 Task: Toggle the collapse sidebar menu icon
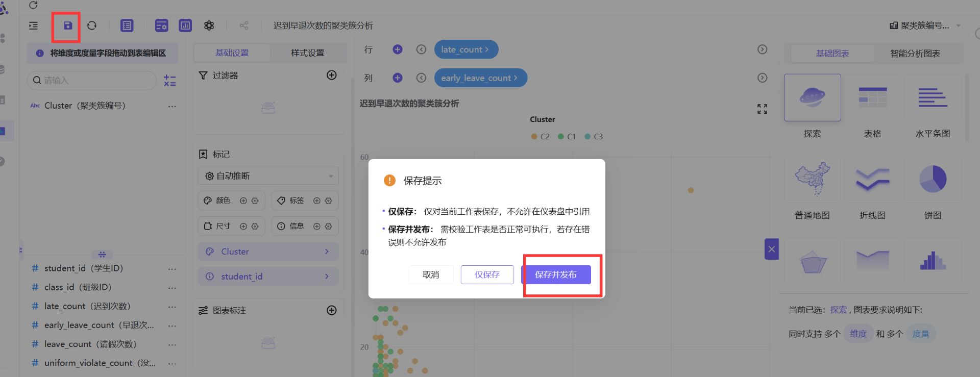33,26
